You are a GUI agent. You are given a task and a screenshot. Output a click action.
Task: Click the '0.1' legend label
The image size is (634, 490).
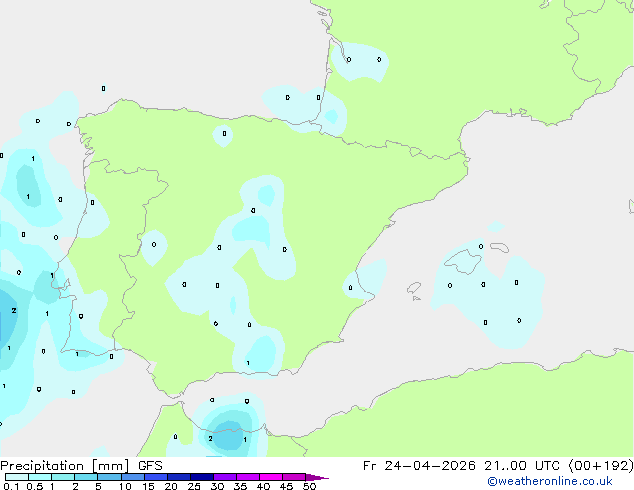11,486
